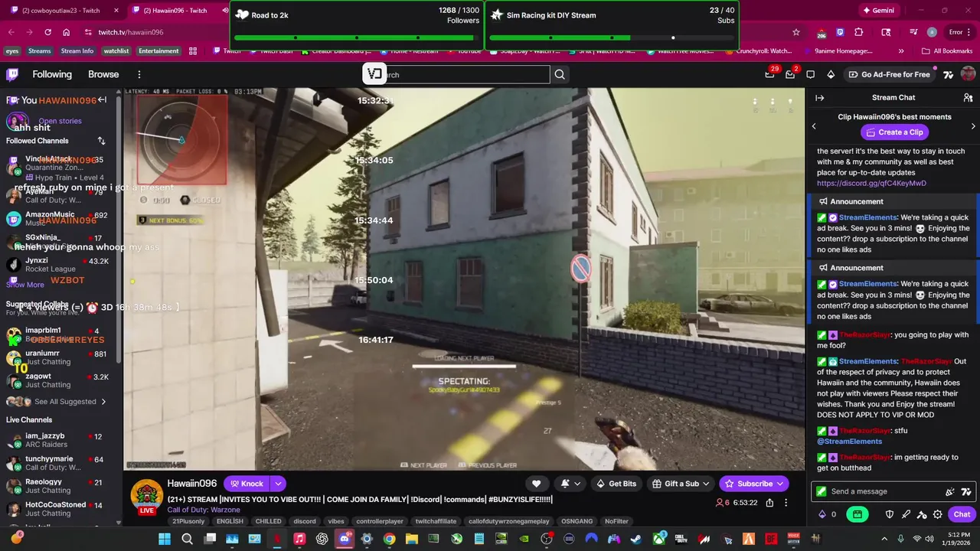
Task: Click Show More under followed channels
Action: click(25, 285)
